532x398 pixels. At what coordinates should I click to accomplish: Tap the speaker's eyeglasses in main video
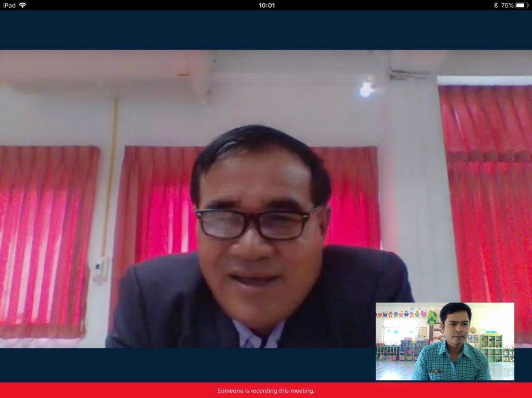pos(254,223)
